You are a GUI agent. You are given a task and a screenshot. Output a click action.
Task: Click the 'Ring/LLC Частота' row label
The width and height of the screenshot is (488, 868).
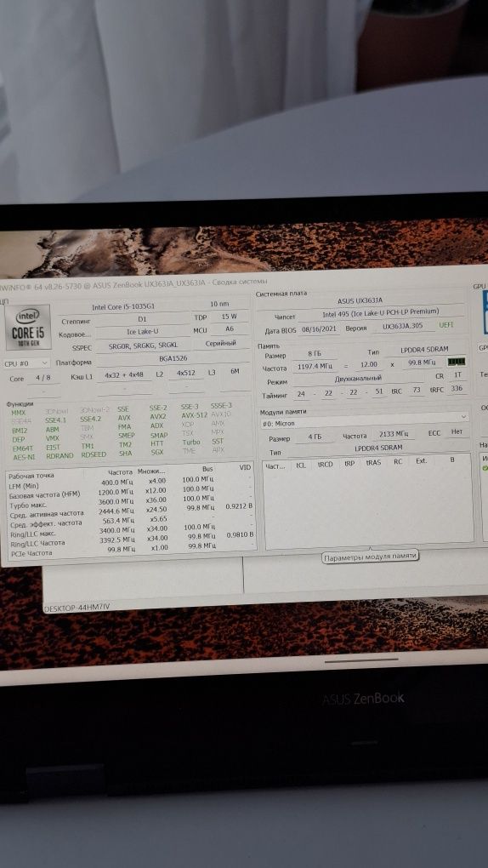pos(37,544)
